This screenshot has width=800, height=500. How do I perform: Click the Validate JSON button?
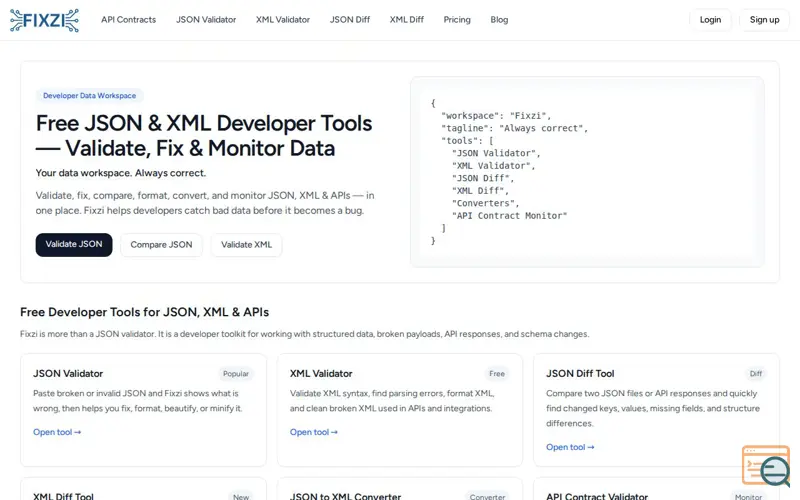click(x=74, y=245)
